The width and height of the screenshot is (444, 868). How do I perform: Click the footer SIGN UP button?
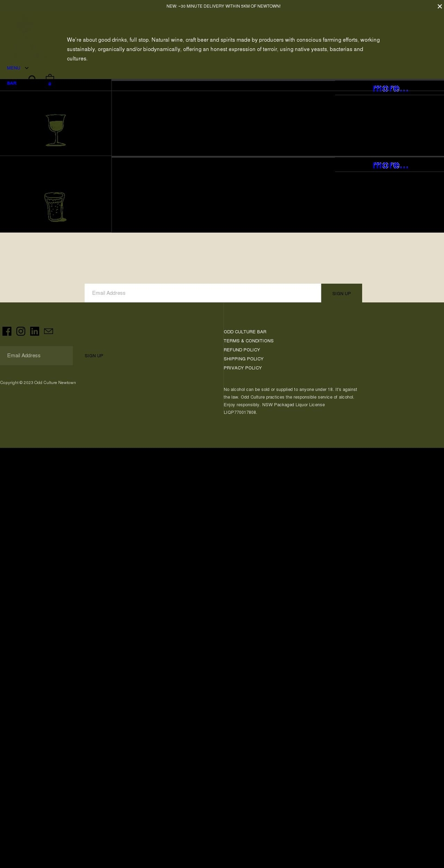(94, 356)
